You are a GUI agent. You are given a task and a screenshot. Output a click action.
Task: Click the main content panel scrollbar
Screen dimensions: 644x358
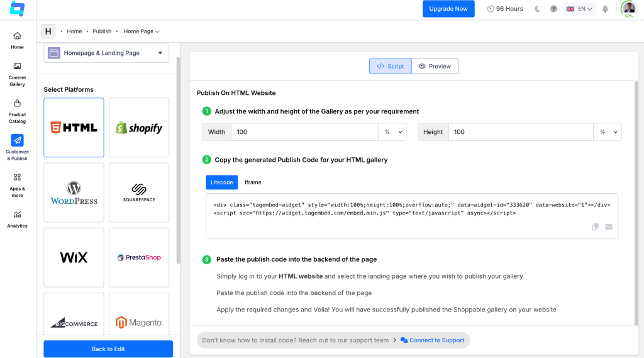636,203
